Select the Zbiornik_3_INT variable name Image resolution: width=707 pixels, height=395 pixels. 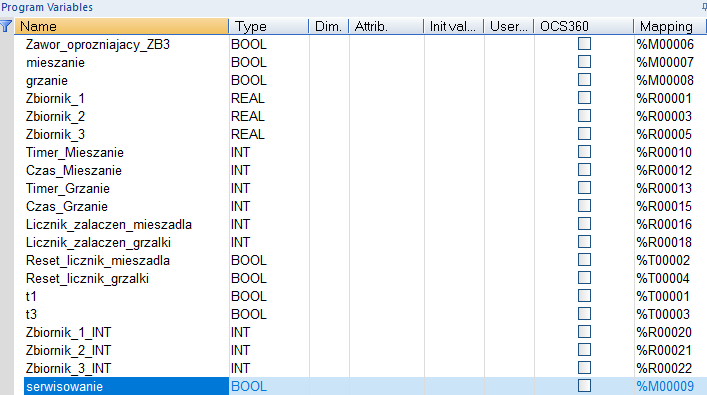[68, 369]
